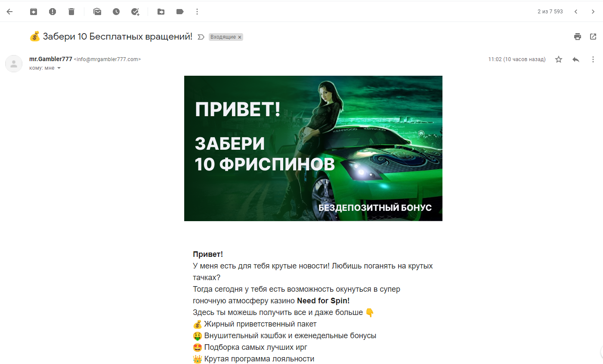The height and width of the screenshot is (364, 603).
Task: Archive this email
Action: (x=34, y=12)
